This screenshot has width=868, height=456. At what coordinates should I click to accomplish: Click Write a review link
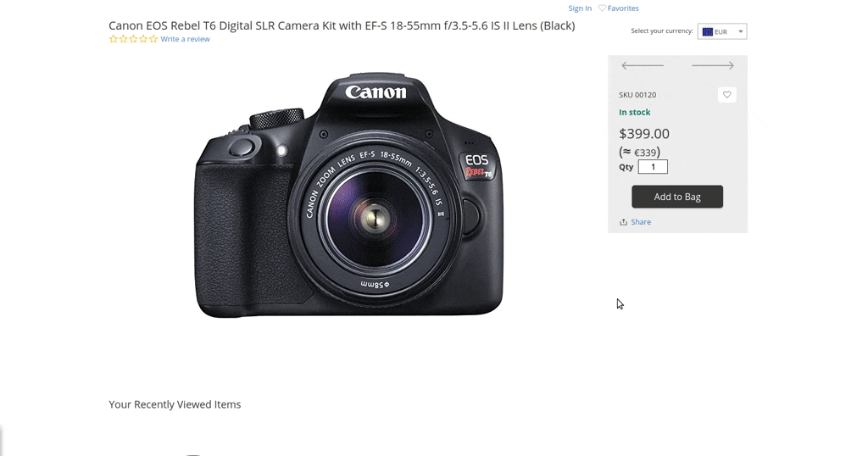[185, 39]
